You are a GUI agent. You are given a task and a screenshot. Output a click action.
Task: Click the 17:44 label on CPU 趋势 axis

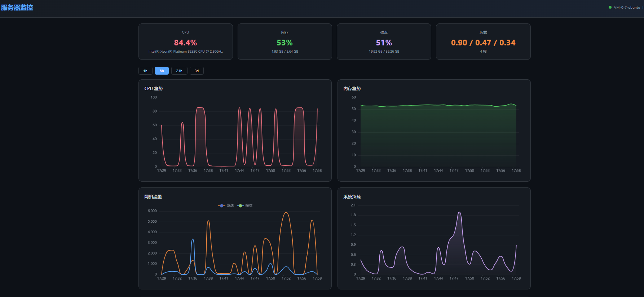[239, 170]
